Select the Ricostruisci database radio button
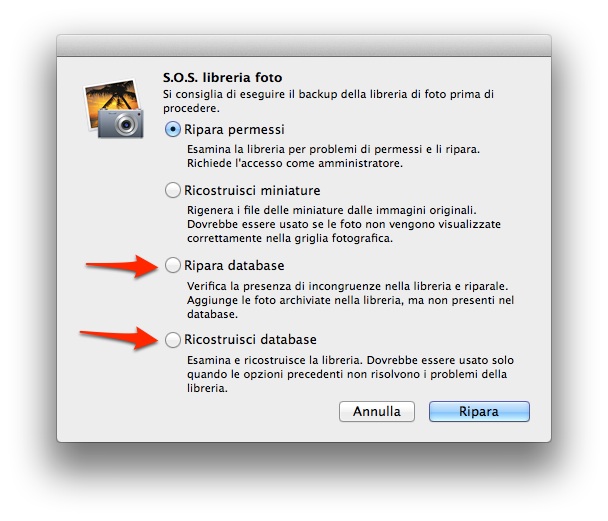 tap(173, 340)
